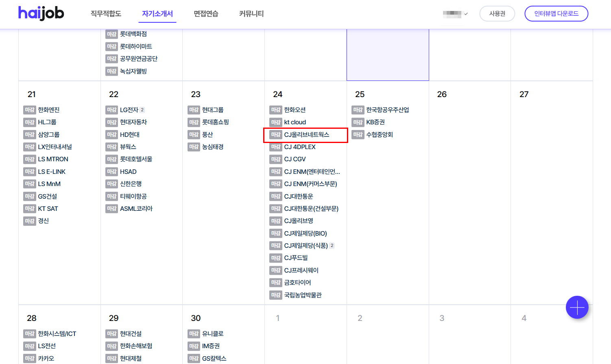
Task: Click the haijob logo
Action: point(41,13)
